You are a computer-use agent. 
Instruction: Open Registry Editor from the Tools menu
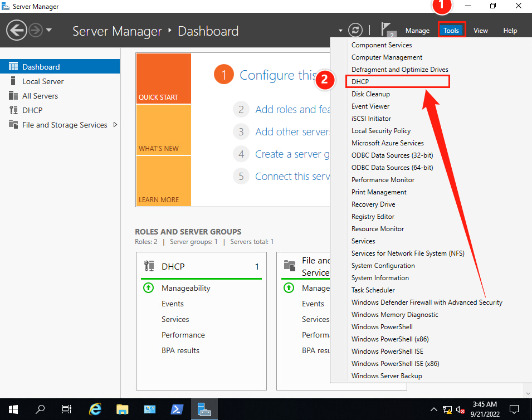click(x=373, y=217)
